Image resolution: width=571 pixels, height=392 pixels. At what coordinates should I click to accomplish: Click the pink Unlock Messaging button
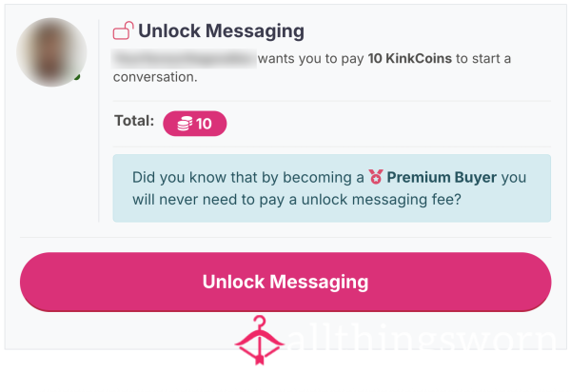tap(285, 282)
